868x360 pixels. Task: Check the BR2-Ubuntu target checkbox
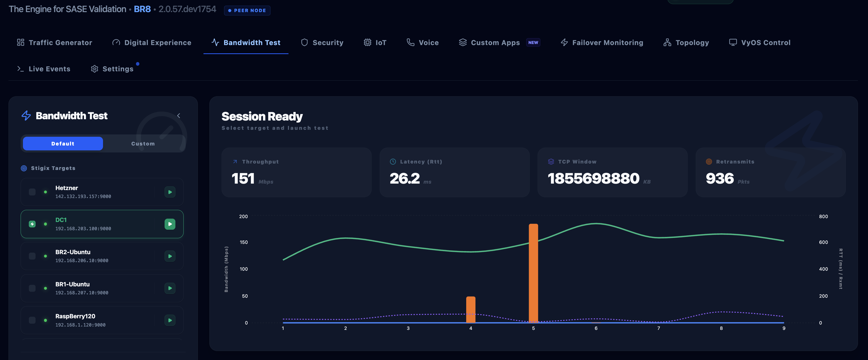(32, 256)
